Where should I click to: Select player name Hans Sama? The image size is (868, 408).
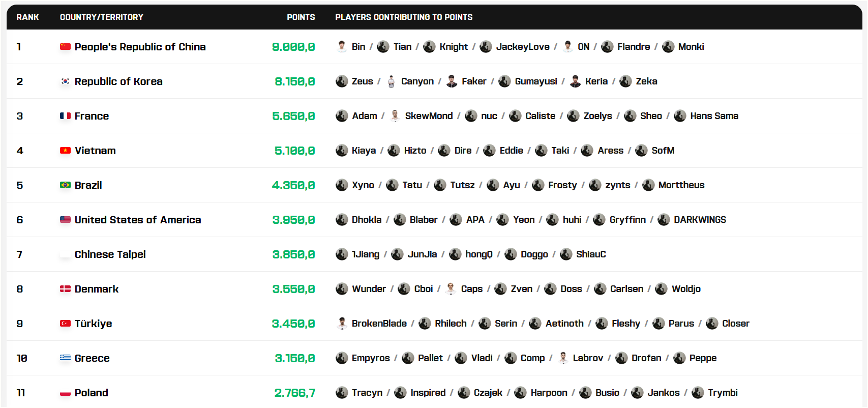coord(714,116)
